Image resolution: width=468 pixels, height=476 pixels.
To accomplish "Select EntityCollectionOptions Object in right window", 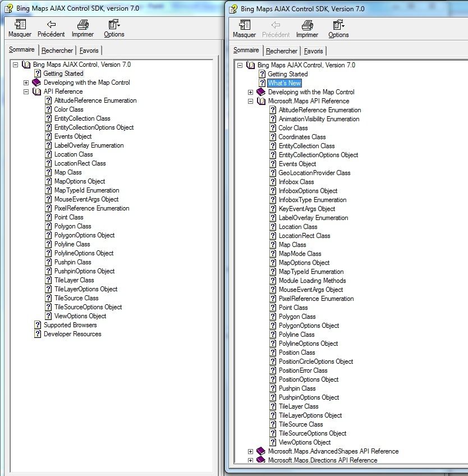I will pos(318,155).
